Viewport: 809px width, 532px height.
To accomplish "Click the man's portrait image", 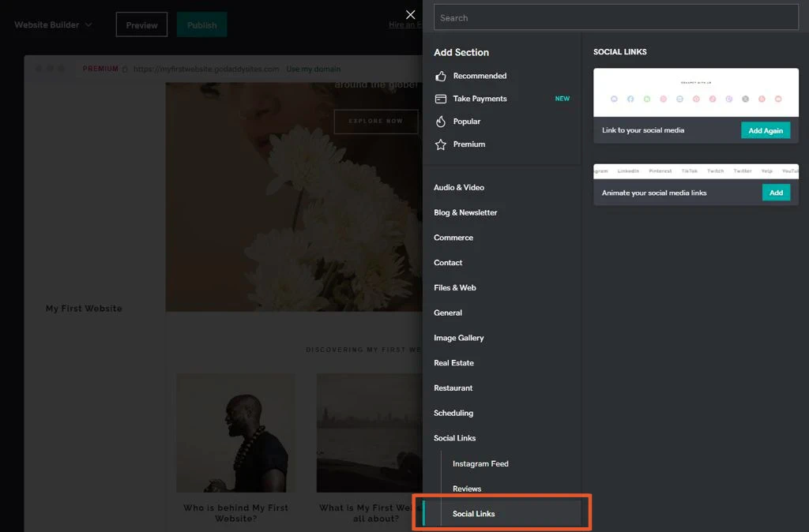I will [x=236, y=433].
